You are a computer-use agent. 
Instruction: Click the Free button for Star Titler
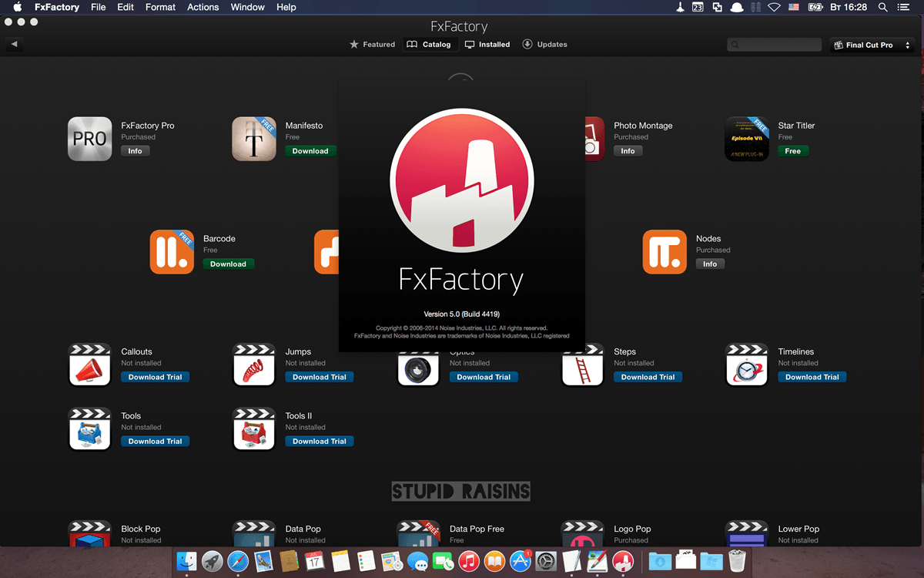coord(793,151)
